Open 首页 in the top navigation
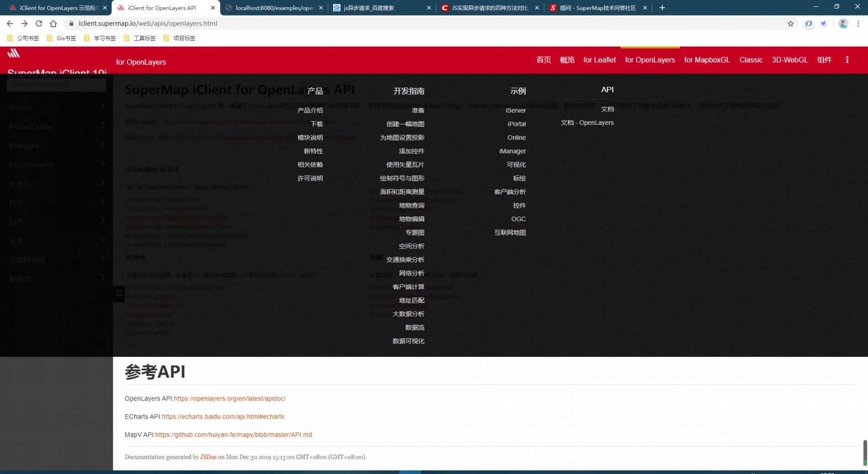The width and height of the screenshot is (868, 474). [x=544, y=60]
